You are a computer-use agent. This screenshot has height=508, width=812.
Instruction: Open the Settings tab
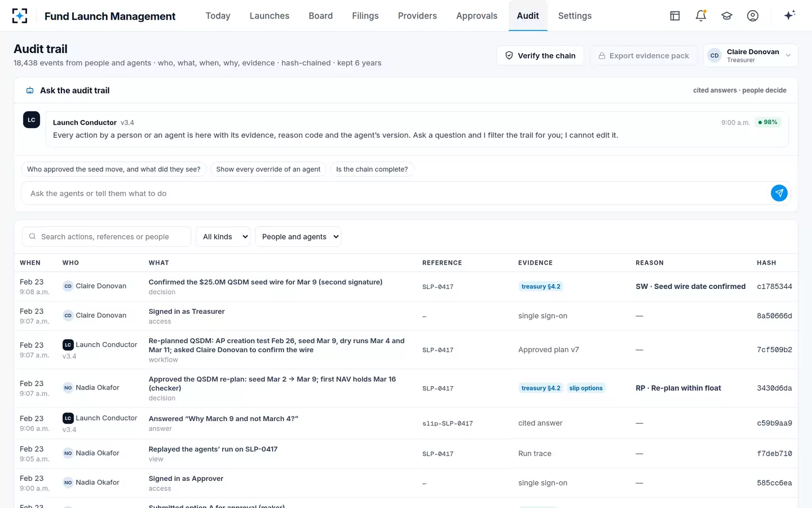(575, 16)
